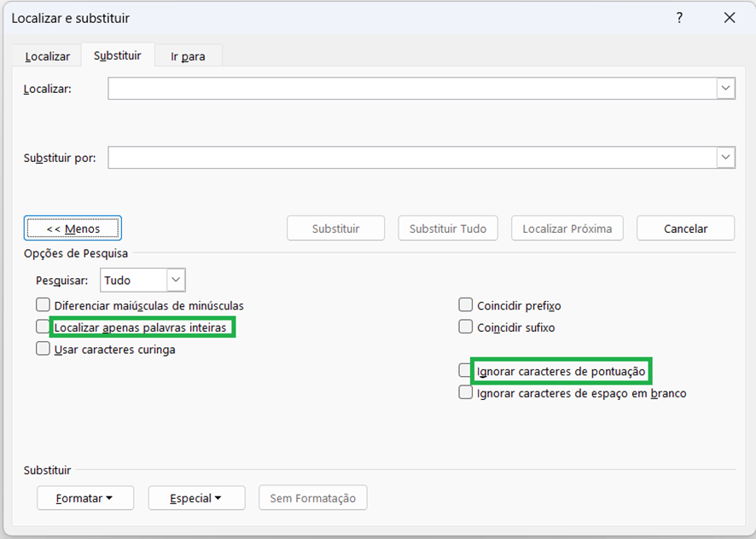Expand the Localizar field history dropdown

pyautogui.click(x=725, y=89)
